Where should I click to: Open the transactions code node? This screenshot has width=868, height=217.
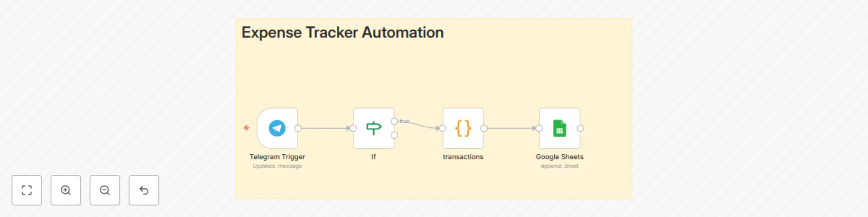[463, 128]
